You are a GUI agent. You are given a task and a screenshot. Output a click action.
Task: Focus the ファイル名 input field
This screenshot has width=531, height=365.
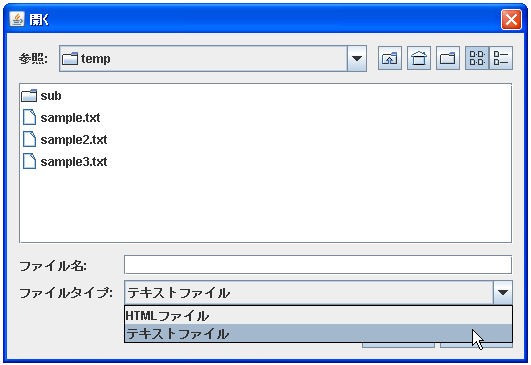[x=318, y=265]
